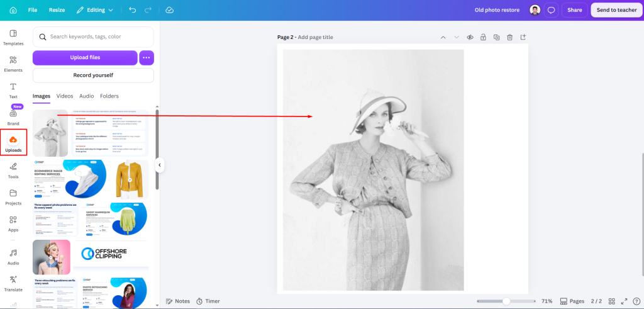Go to Canva home icon

tap(13, 10)
